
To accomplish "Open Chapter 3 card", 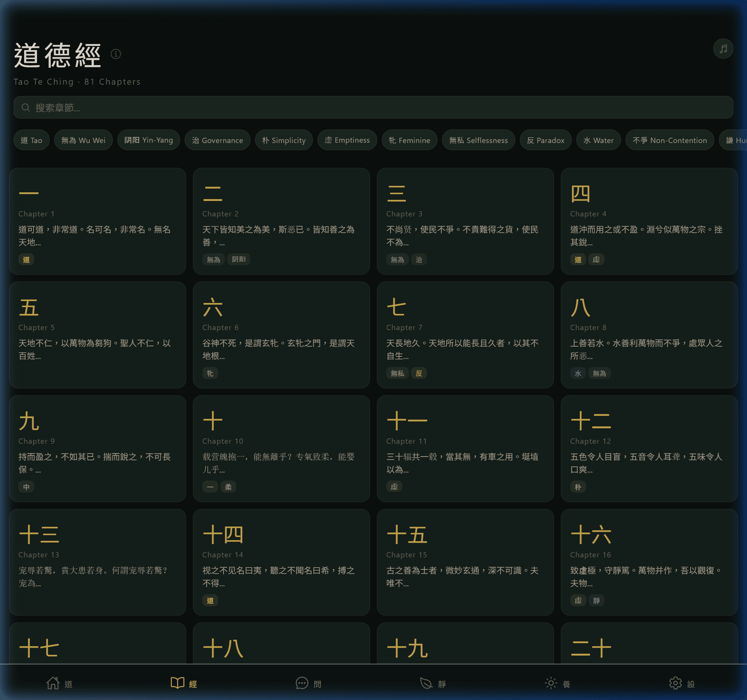I will tap(465, 221).
